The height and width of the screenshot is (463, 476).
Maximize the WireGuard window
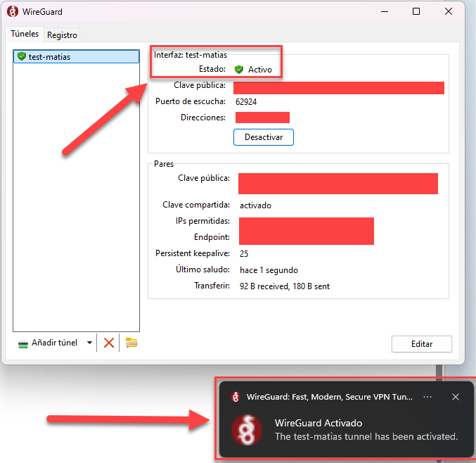pos(416,11)
